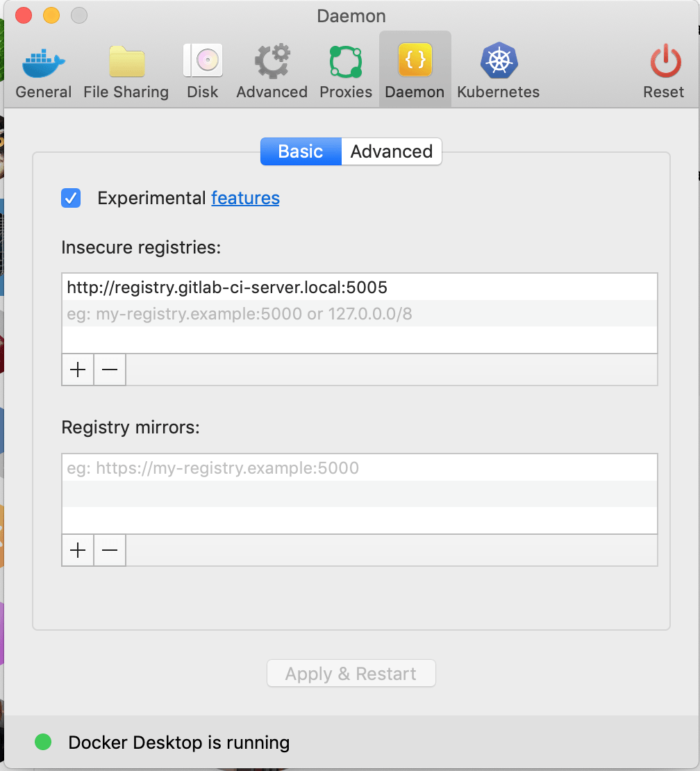The image size is (700, 771).
Task: Click the registry mirrors placeholder field
Action: tap(359, 467)
